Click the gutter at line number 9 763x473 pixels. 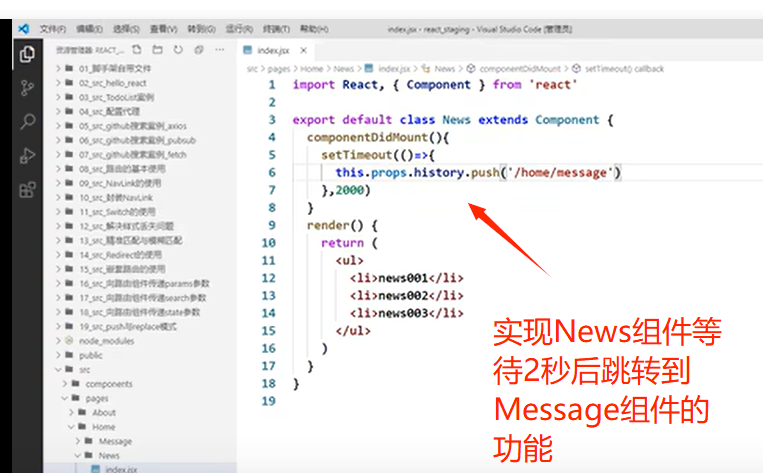point(272,225)
